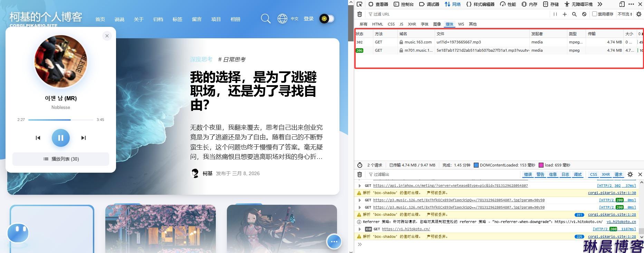Open the 日常思考 tag link

click(x=232, y=59)
